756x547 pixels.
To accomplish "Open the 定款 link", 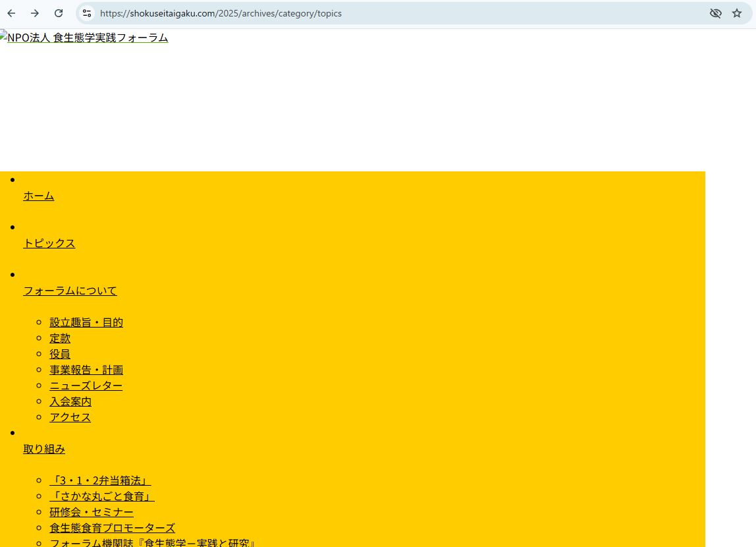I will [x=60, y=338].
